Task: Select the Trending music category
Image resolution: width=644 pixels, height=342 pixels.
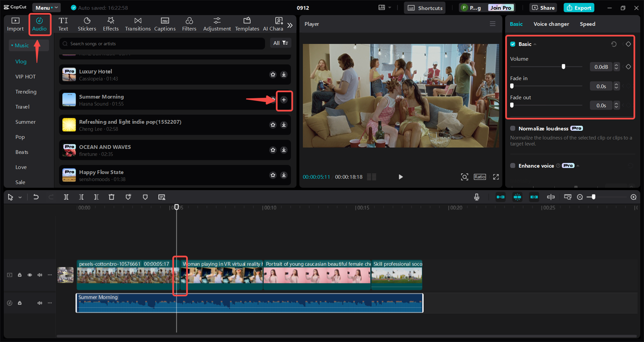Action: click(26, 92)
